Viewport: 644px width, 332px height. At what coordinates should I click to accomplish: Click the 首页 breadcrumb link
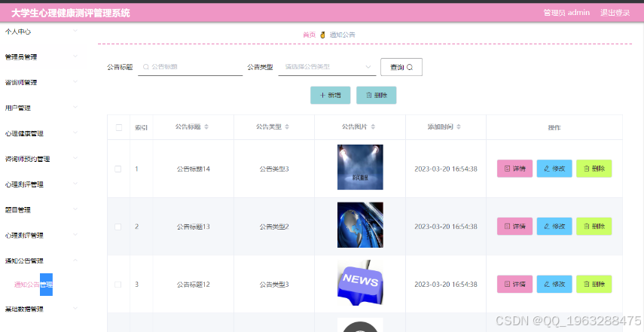pyautogui.click(x=309, y=35)
